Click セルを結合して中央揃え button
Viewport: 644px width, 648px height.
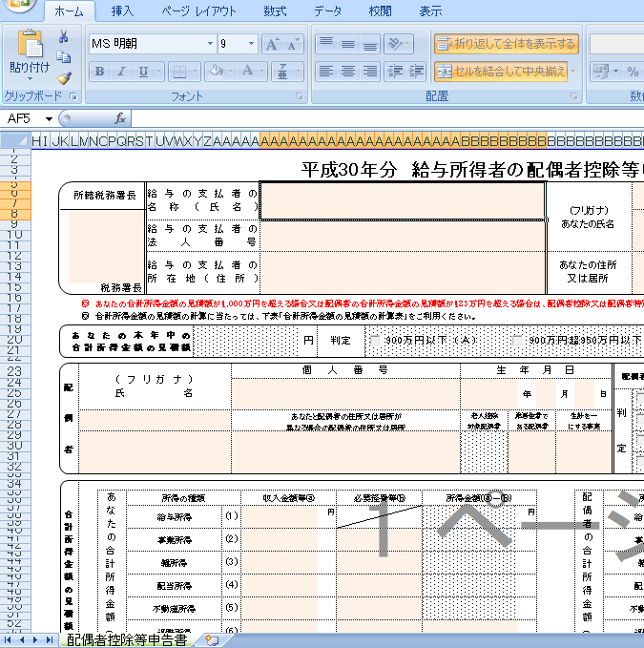[501, 72]
